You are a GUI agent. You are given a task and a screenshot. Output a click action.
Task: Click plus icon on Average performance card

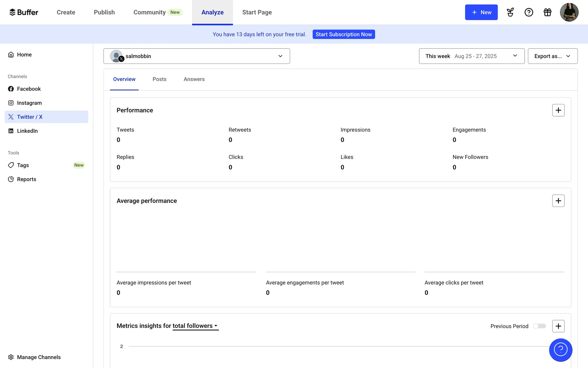click(x=558, y=201)
